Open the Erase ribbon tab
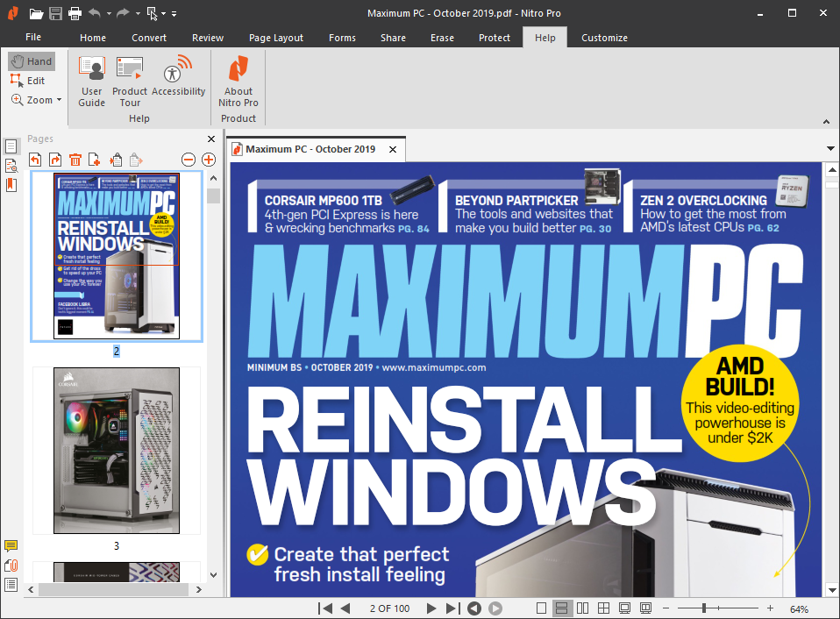This screenshot has width=840, height=619. pyautogui.click(x=443, y=38)
